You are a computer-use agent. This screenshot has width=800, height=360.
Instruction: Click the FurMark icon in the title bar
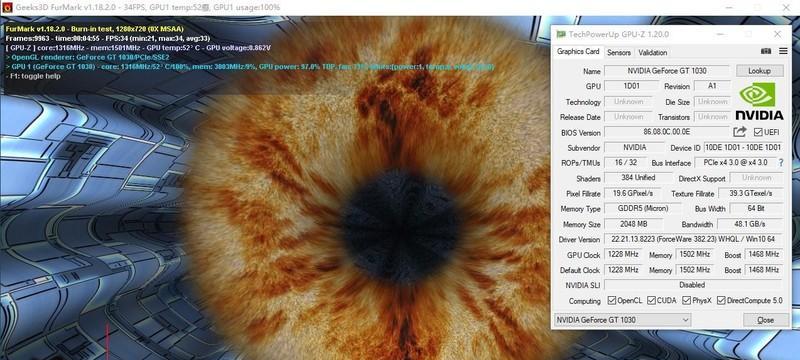pos(7,8)
